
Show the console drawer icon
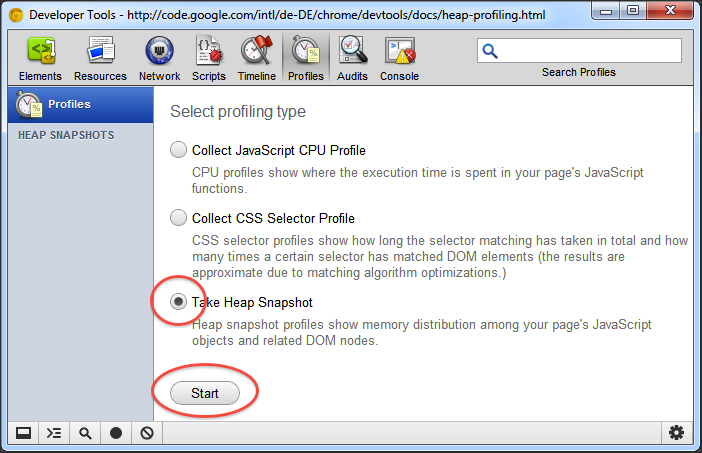click(54, 433)
